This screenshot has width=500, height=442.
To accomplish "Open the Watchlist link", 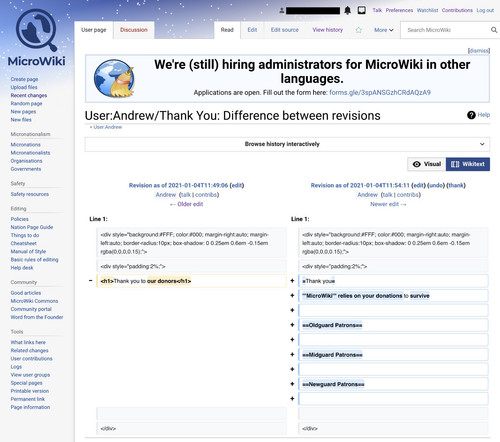I will 427,10.
